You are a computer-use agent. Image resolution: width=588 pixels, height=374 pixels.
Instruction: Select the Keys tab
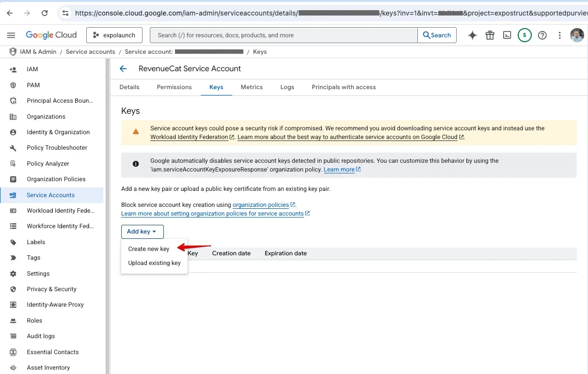216,87
